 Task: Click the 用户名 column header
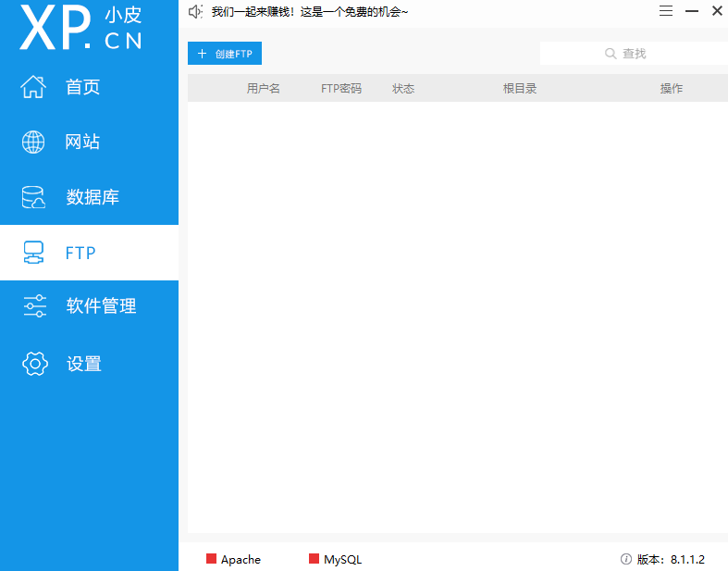[x=264, y=88]
